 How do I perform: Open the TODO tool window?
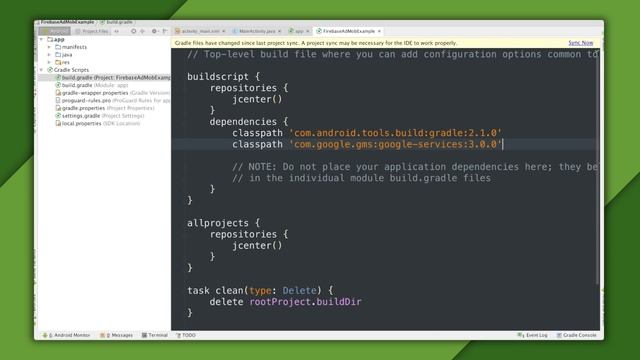click(186, 335)
